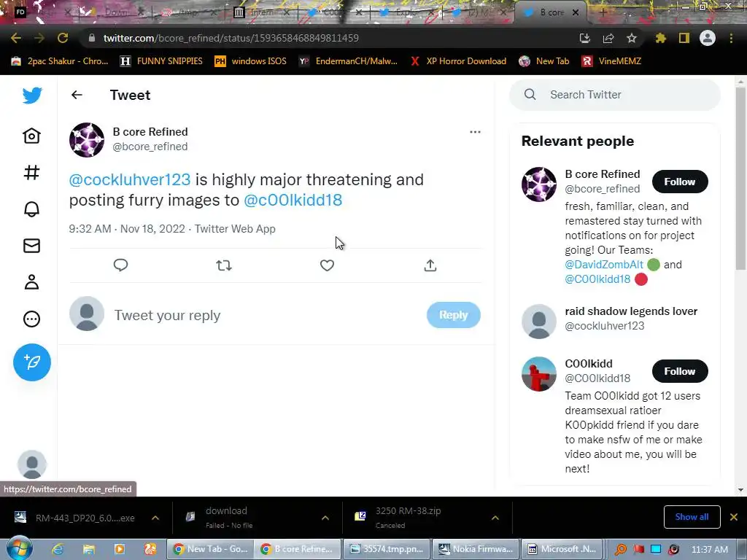The height and width of the screenshot is (560, 747).
Task: Share this page icon in address bar
Action: coord(608,38)
